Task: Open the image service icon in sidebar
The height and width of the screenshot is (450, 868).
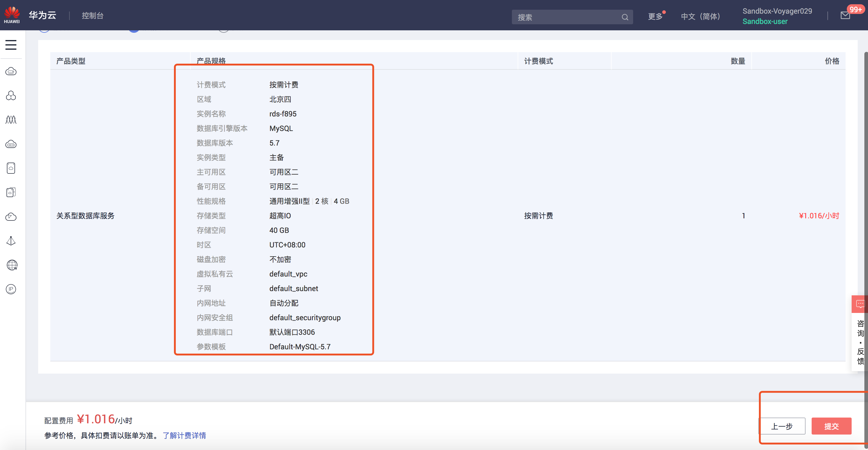Action: (x=11, y=168)
